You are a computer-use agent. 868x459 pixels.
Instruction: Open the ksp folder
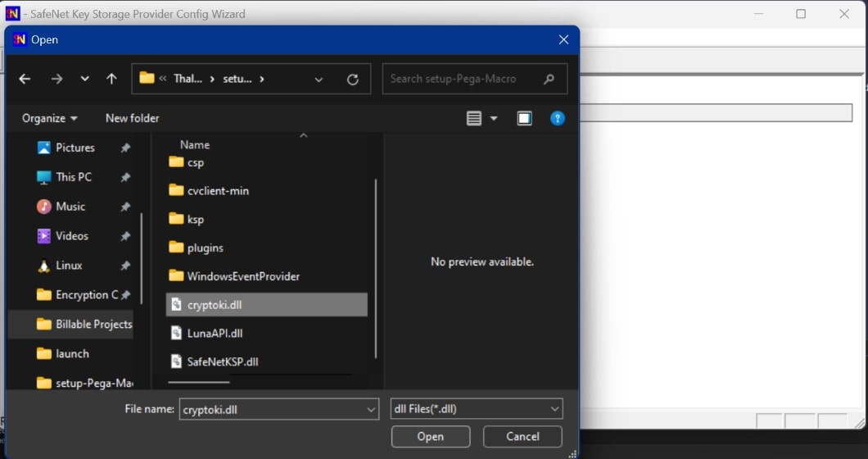[x=195, y=219]
